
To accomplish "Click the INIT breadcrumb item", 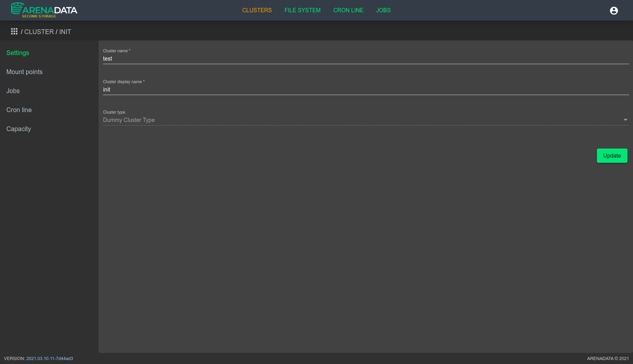I will click(x=65, y=32).
